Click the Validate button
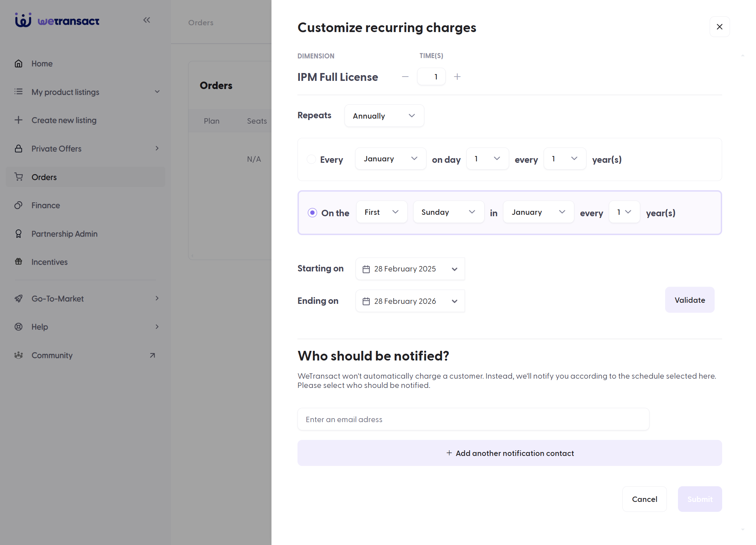Viewport: 756px width, 545px height. coord(690,300)
